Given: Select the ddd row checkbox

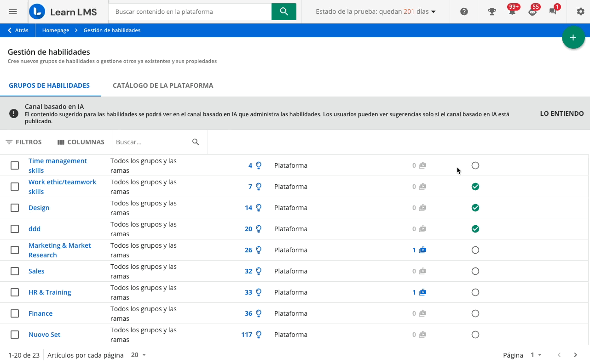Looking at the screenshot, I should click(x=15, y=229).
